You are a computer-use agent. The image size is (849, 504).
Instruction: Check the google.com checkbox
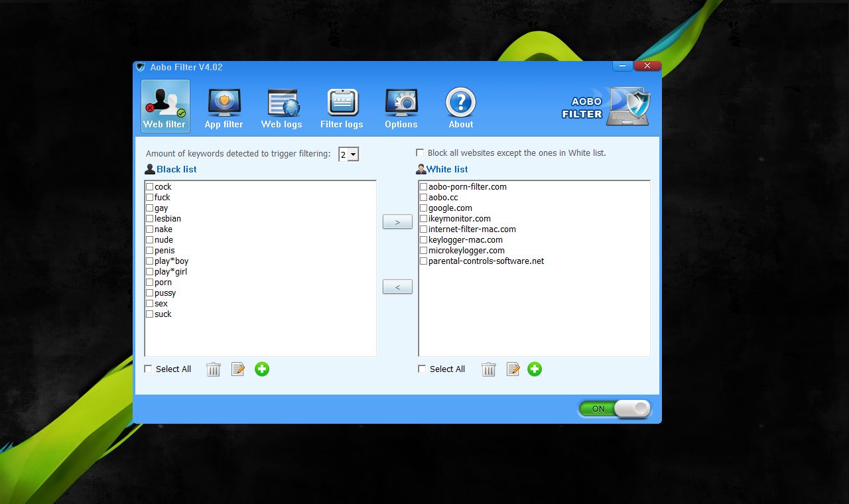424,208
